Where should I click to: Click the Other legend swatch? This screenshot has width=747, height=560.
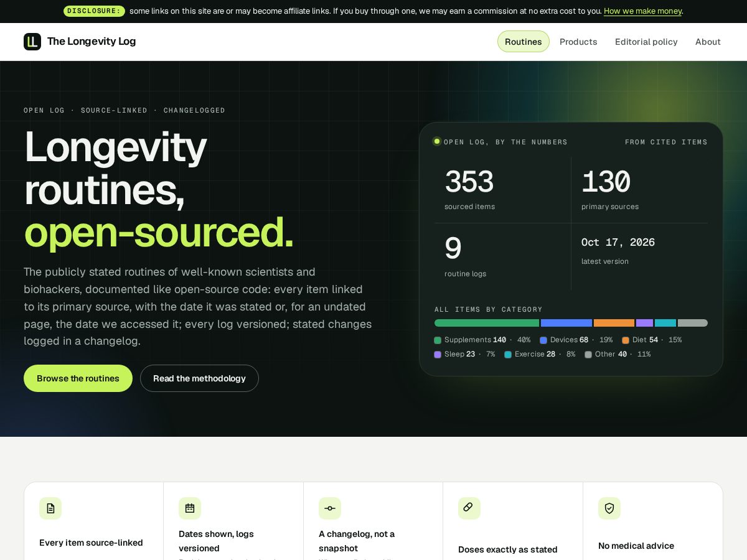coord(588,355)
